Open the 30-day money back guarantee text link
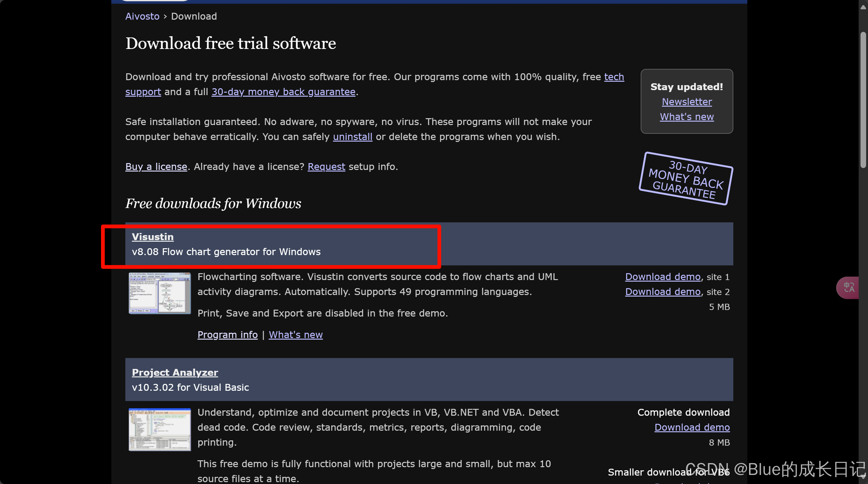 [x=283, y=92]
